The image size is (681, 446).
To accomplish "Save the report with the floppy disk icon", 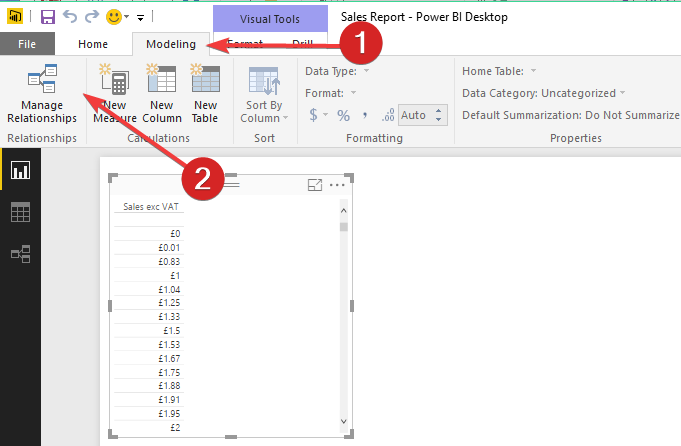I will (48, 17).
